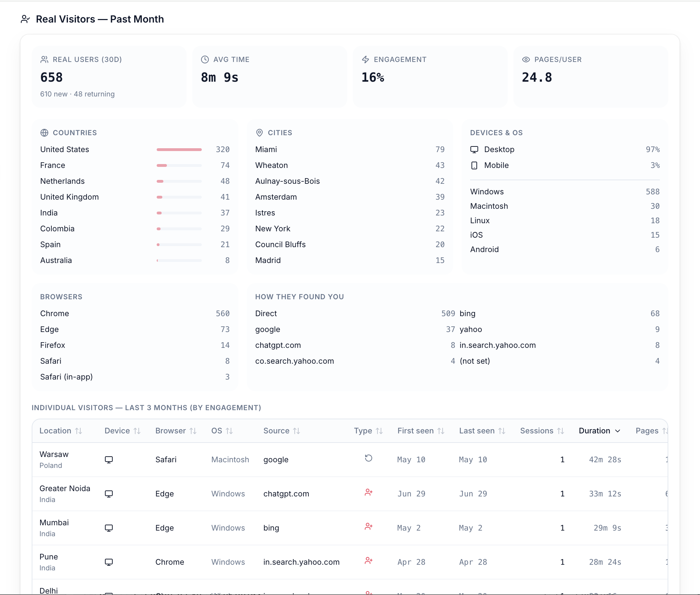Click Miami in the cities list
The width and height of the screenshot is (700, 595).
(x=266, y=149)
